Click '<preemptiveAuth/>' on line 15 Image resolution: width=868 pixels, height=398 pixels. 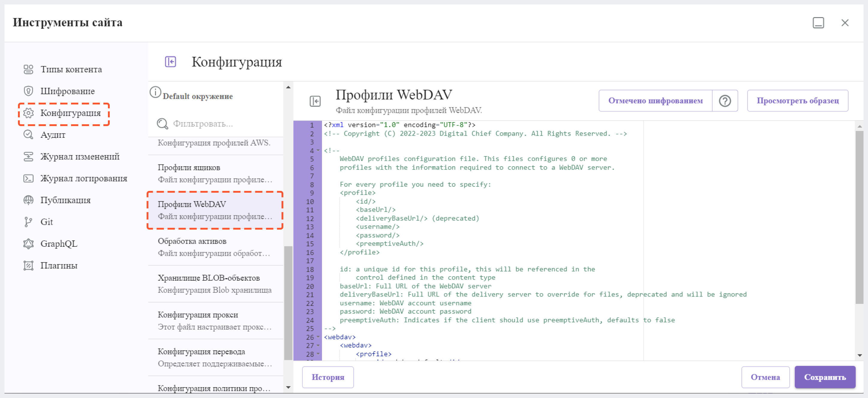coord(390,243)
